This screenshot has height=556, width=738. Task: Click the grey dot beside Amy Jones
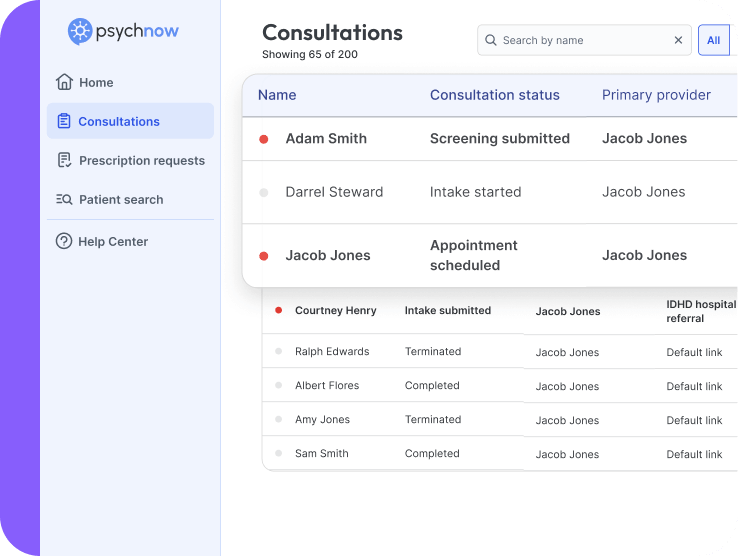(279, 419)
